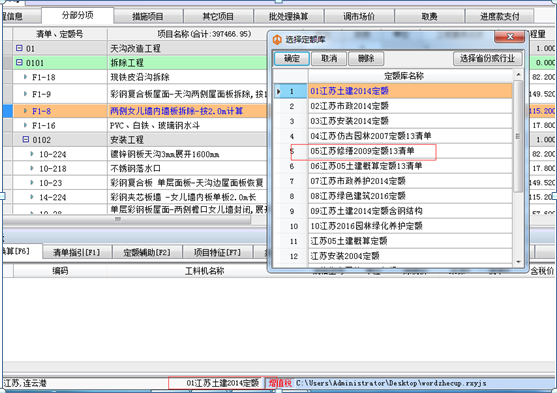
Task: Click 编码 column header in lower panel
Action: (60, 271)
